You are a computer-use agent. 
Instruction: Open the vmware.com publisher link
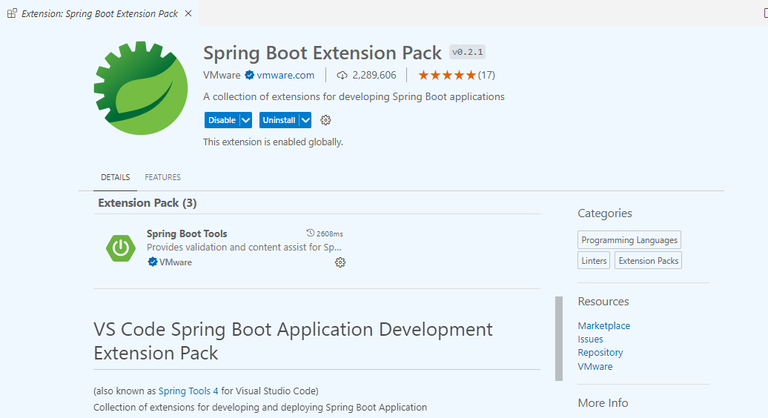(x=286, y=75)
